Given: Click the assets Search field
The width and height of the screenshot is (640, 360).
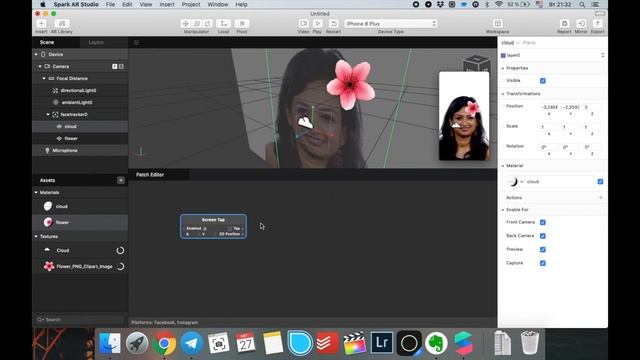Looking at the screenshot, I should point(80,320).
